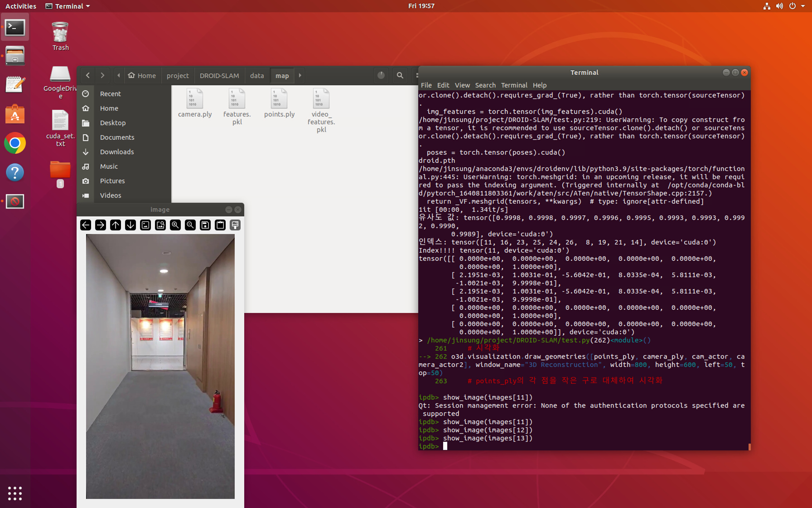812x508 pixels.
Task: Open clock calendar Fri 19:57
Action: [x=421, y=6]
